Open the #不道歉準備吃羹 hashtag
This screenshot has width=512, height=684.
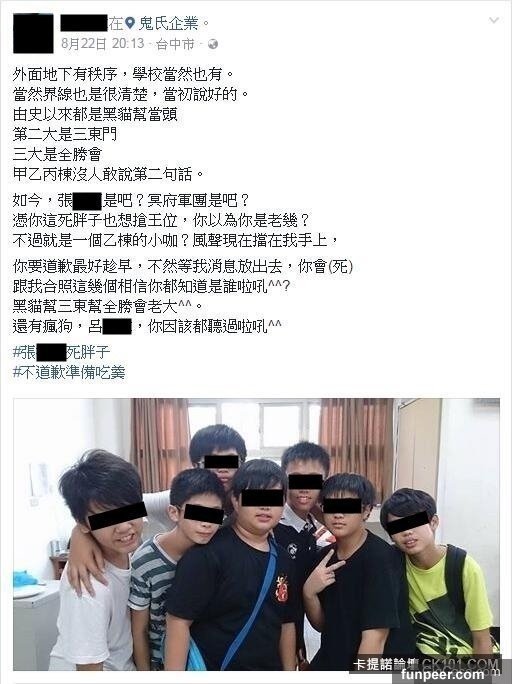(69, 372)
